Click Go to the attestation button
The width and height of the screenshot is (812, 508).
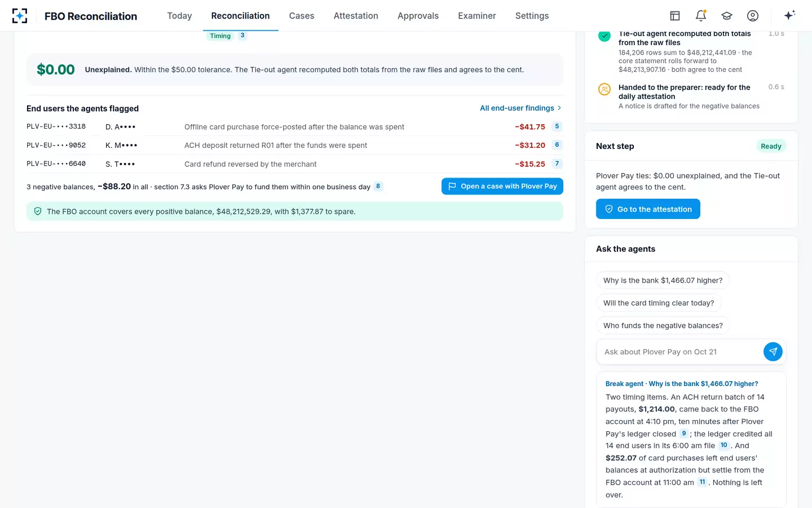648,209
